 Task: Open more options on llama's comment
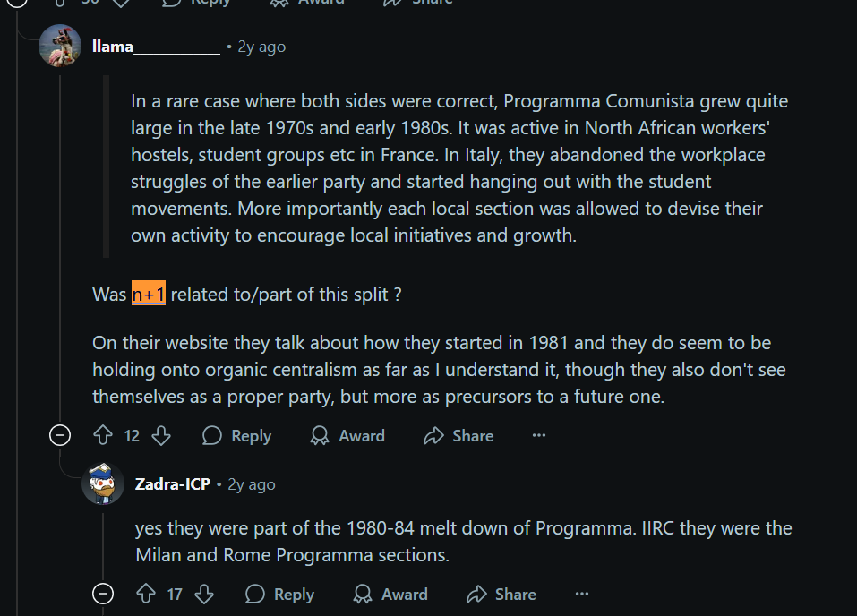click(539, 435)
